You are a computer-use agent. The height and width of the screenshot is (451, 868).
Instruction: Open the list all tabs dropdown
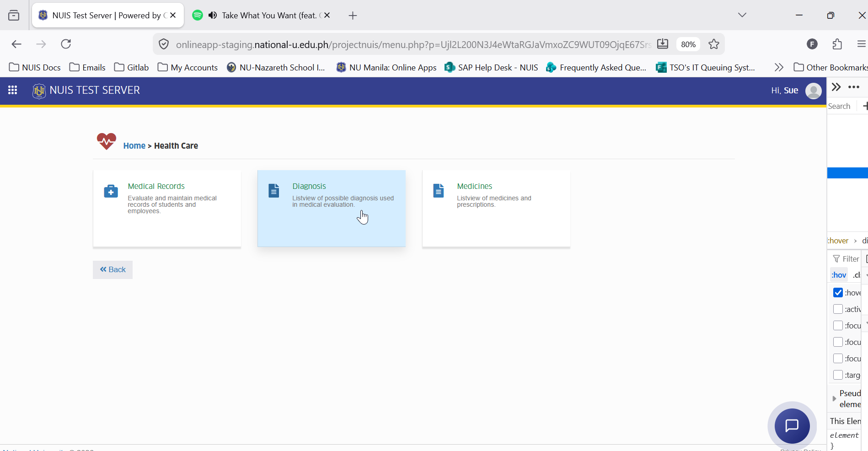click(742, 15)
